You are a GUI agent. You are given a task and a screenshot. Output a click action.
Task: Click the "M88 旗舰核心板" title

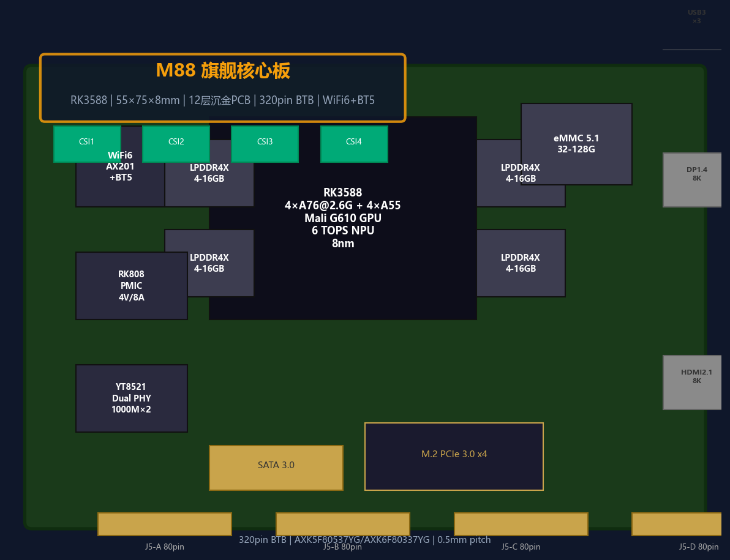coord(223,71)
